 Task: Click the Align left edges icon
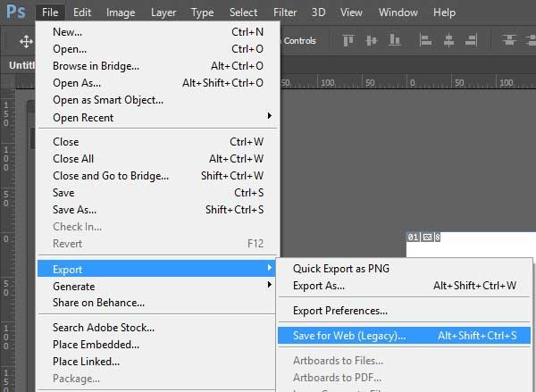click(x=425, y=40)
